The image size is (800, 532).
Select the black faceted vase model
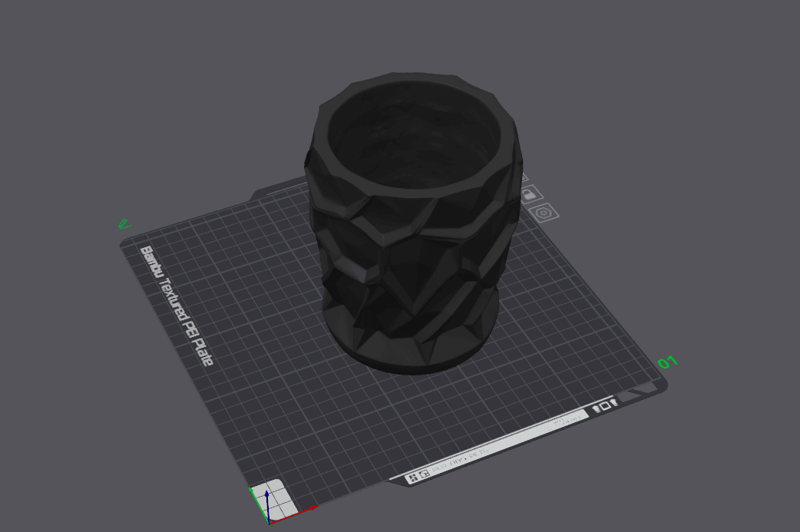412,223
